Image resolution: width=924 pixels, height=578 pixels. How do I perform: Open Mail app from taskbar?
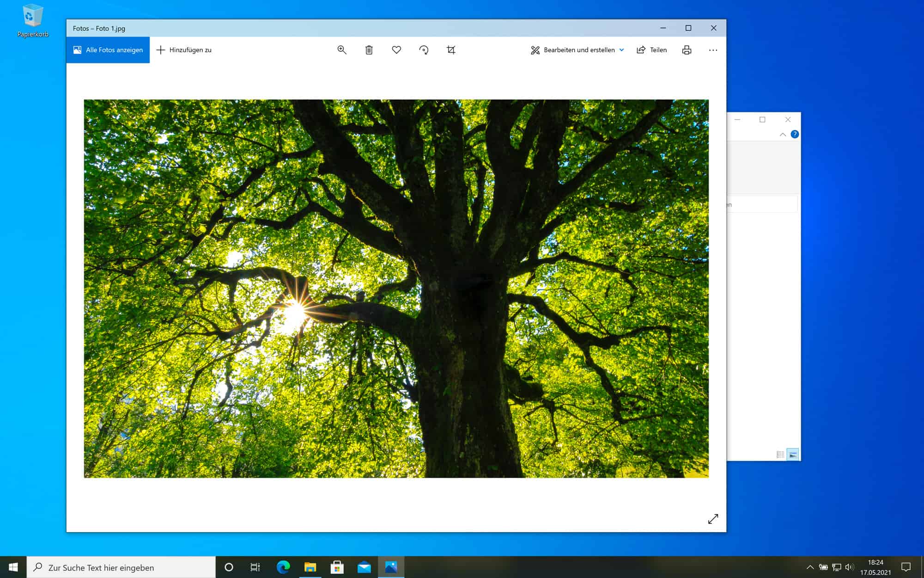click(364, 567)
